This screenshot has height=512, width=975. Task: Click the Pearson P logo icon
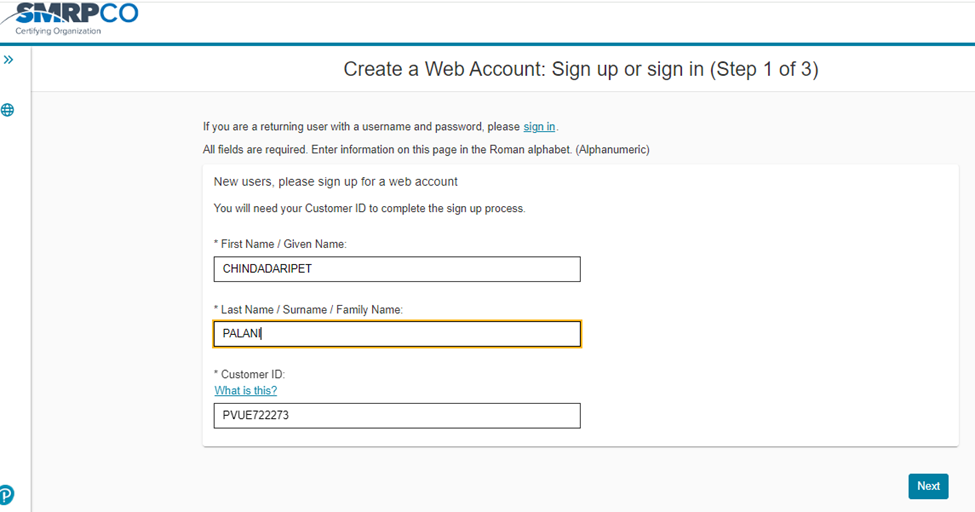pos(6,494)
